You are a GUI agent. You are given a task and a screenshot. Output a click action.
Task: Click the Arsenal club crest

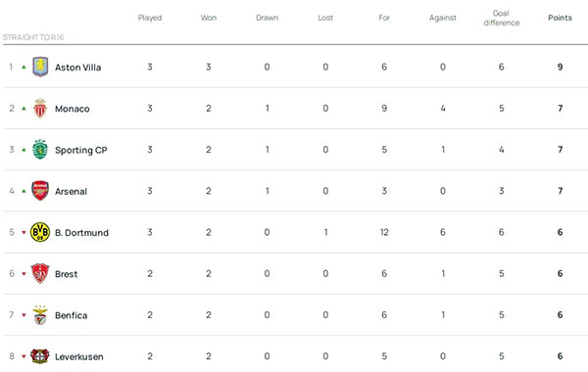point(40,191)
